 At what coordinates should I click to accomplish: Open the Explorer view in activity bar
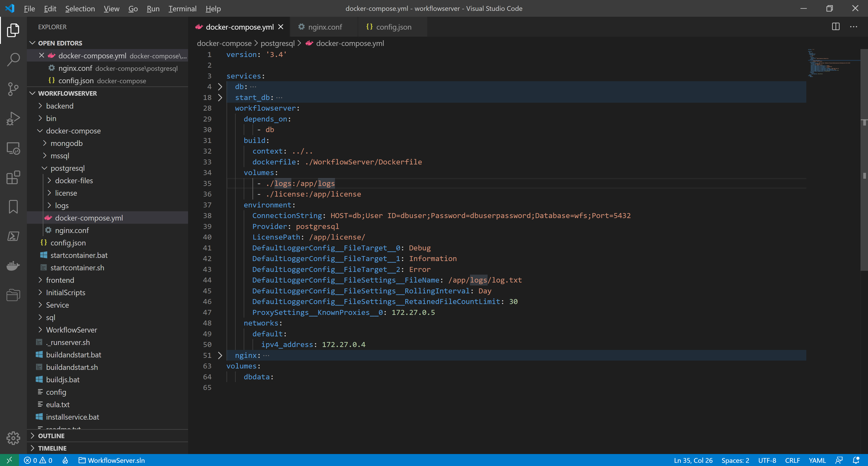[x=13, y=30]
